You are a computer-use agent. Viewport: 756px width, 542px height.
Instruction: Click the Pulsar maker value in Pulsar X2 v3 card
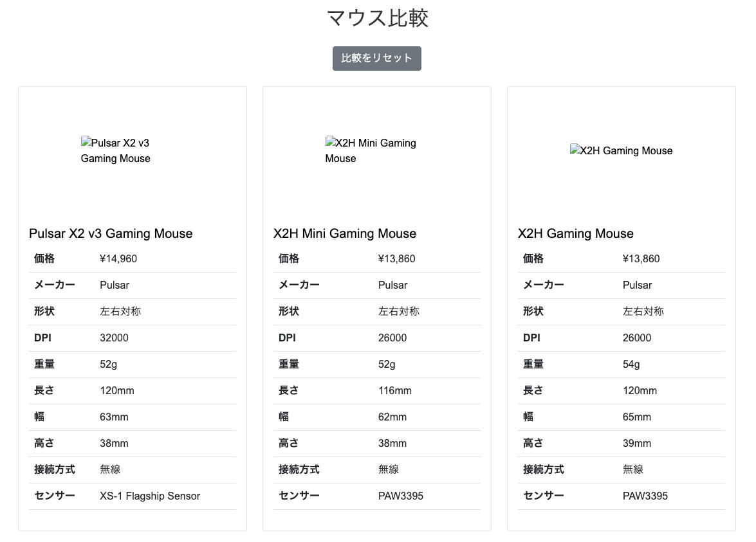tap(115, 285)
